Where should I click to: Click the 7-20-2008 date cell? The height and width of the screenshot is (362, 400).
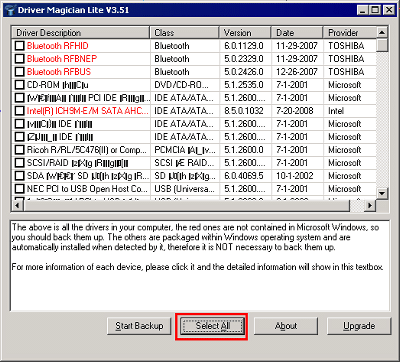pyautogui.click(x=295, y=111)
